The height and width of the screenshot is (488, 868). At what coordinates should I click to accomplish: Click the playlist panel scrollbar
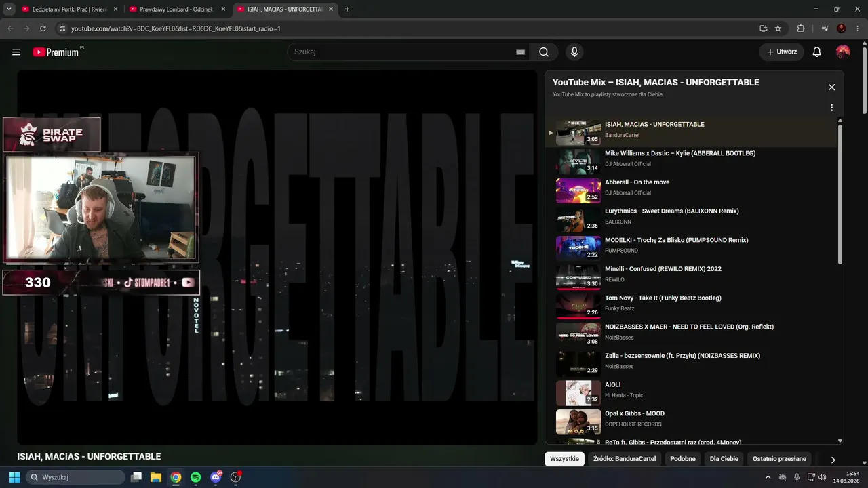pyautogui.click(x=840, y=194)
